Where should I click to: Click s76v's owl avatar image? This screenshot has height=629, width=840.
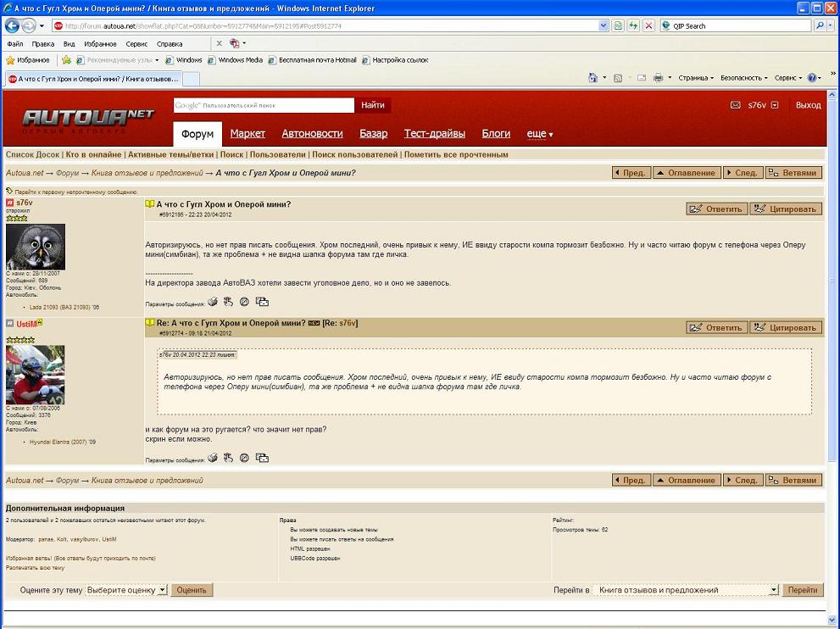click(35, 247)
